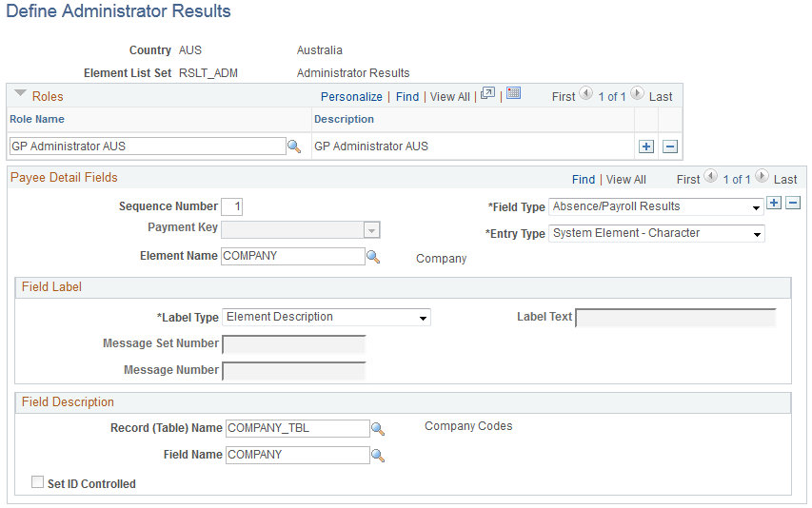Click the Message Number field
Viewport: 812px width, 508px height.
click(x=293, y=371)
